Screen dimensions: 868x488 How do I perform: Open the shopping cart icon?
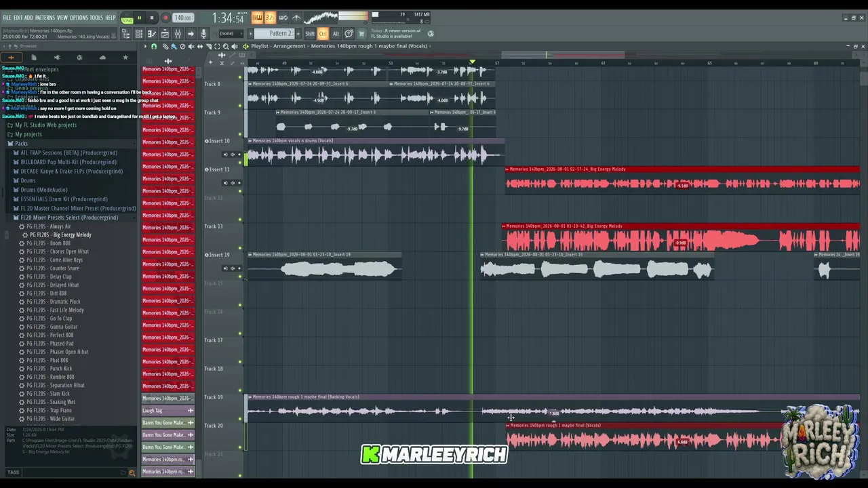click(361, 33)
